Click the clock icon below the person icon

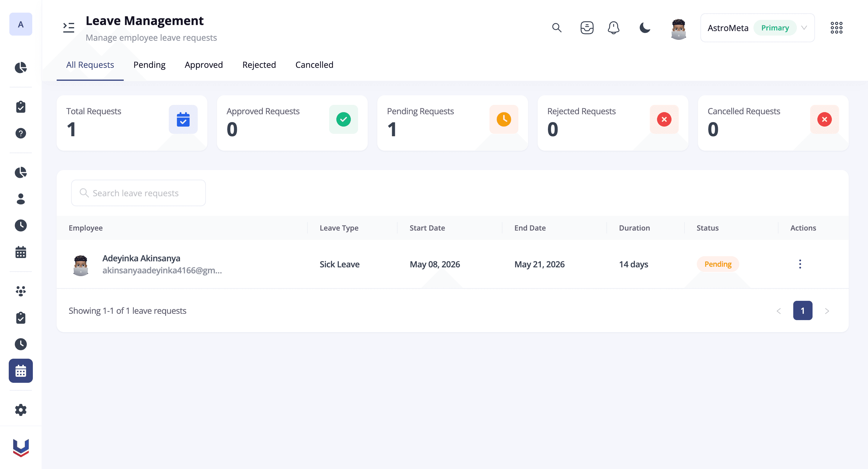pyautogui.click(x=20, y=225)
